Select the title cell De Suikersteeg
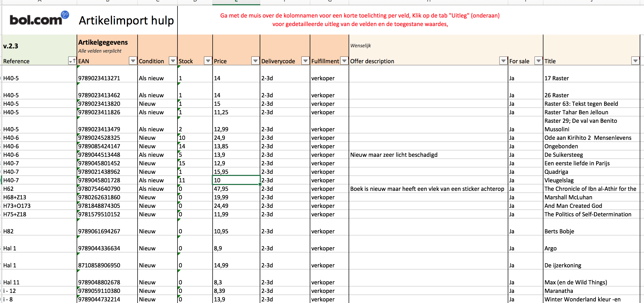Screen dimensions: 644x303 (x=591, y=155)
